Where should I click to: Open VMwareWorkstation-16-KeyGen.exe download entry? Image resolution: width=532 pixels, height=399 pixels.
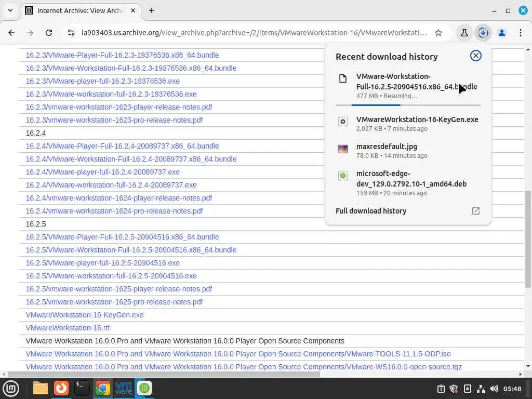(x=408, y=124)
